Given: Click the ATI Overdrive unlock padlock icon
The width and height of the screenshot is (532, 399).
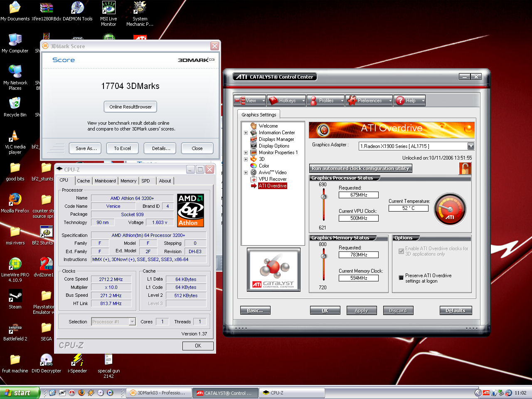Looking at the screenshot, I should point(465,168).
